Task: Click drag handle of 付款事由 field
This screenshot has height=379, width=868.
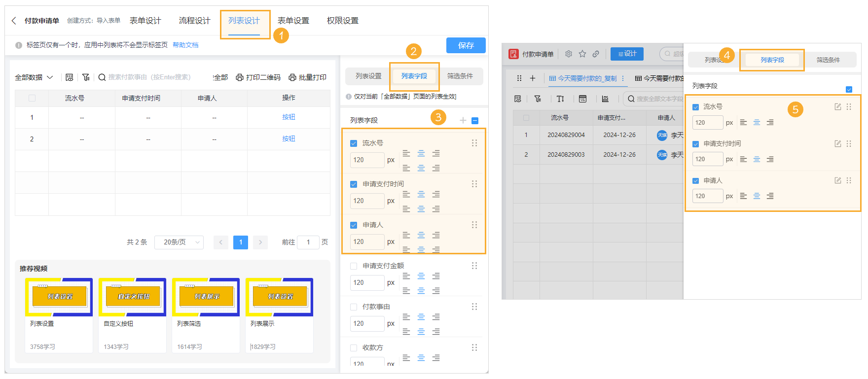Action: (x=474, y=307)
